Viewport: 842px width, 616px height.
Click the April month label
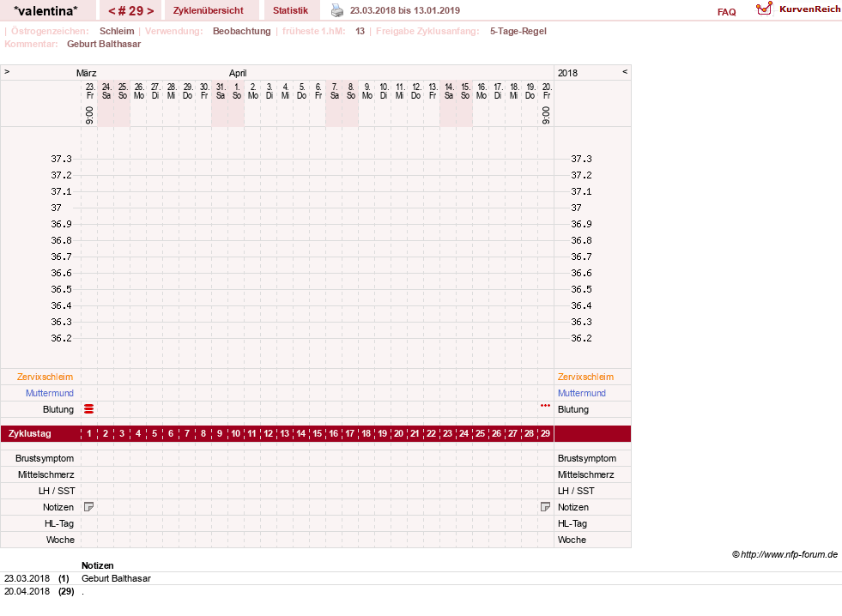click(x=238, y=73)
